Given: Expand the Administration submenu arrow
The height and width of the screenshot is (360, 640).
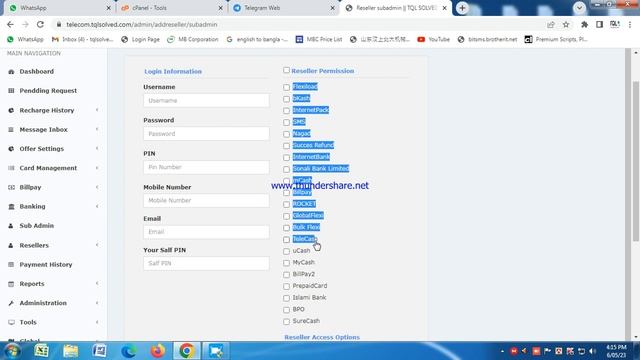Looking at the screenshot, I should 97,303.
